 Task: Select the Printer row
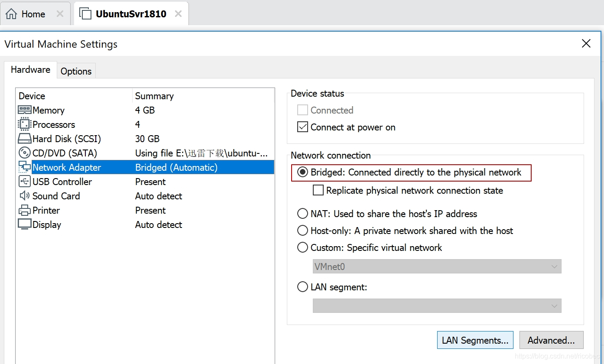(145, 210)
